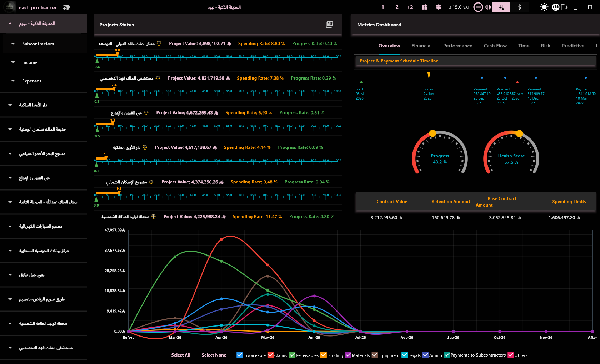Switch to the Performance tab

(457, 46)
